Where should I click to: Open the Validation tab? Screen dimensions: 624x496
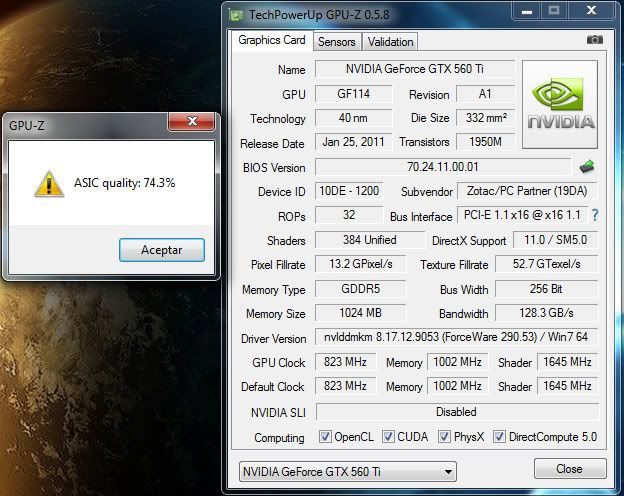(390, 42)
